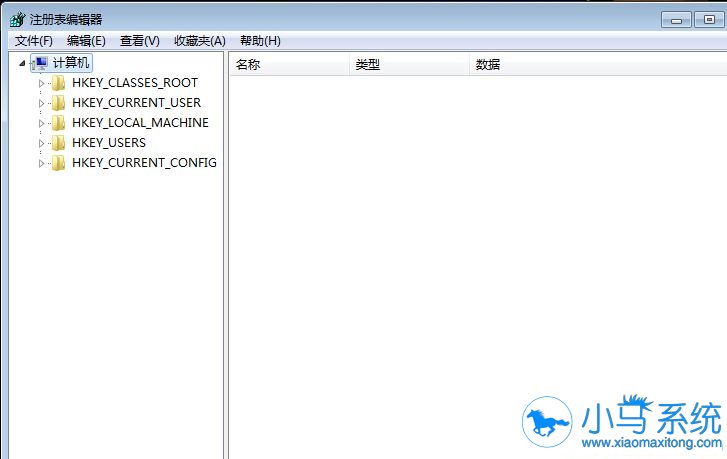
Task: Select the HKEY_LOCAL_MACHINE text label
Action: pos(140,123)
